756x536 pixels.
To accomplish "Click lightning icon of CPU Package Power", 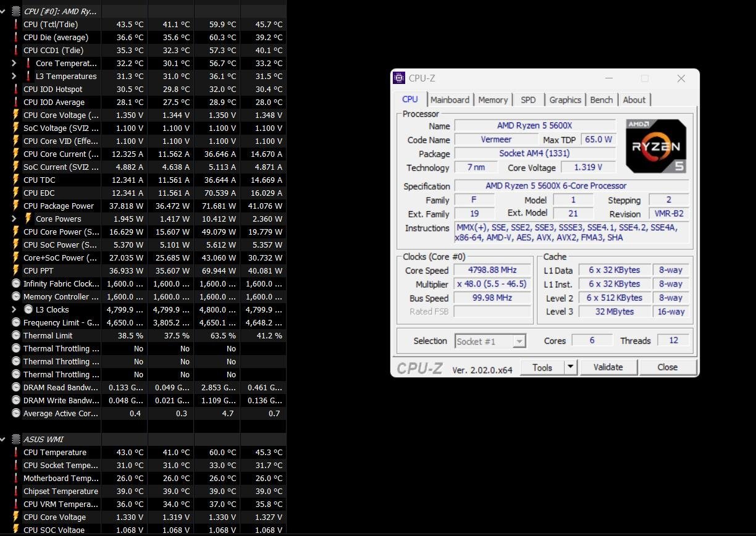I will 16,206.
